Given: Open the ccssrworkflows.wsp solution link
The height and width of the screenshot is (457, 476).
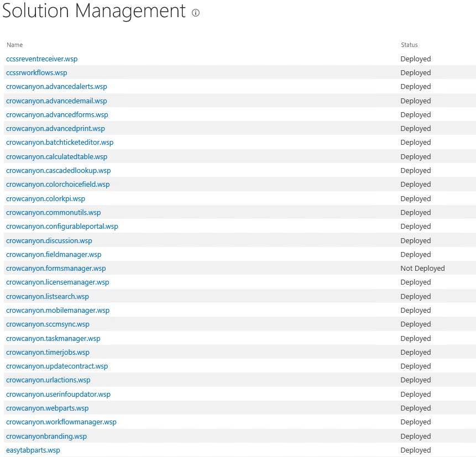Looking at the screenshot, I should tap(36, 73).
